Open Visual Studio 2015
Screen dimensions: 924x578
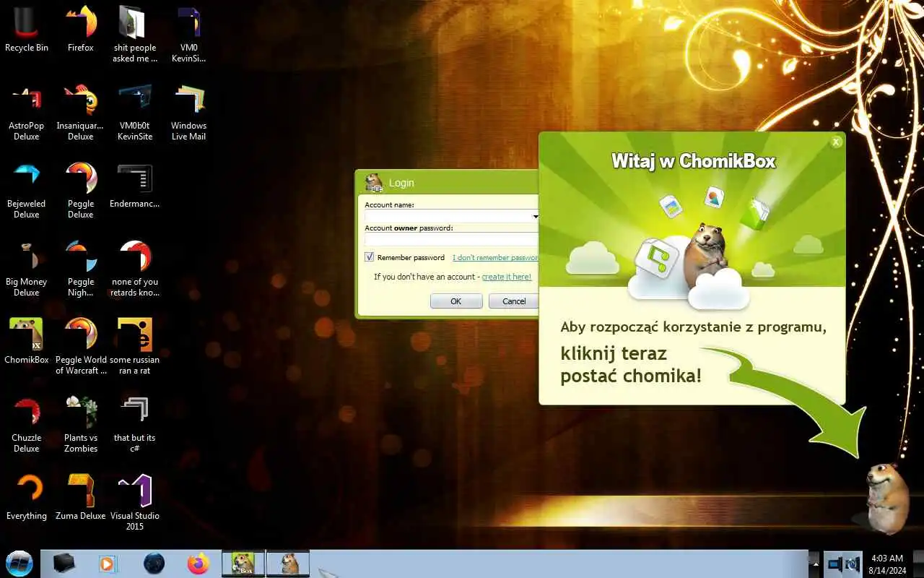[134, 502]
